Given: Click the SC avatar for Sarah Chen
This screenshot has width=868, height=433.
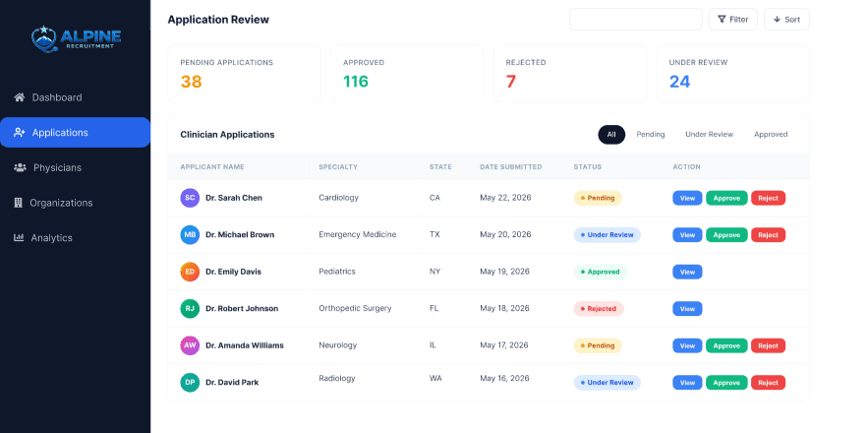Looking at the screenshot, I should 190,198.
